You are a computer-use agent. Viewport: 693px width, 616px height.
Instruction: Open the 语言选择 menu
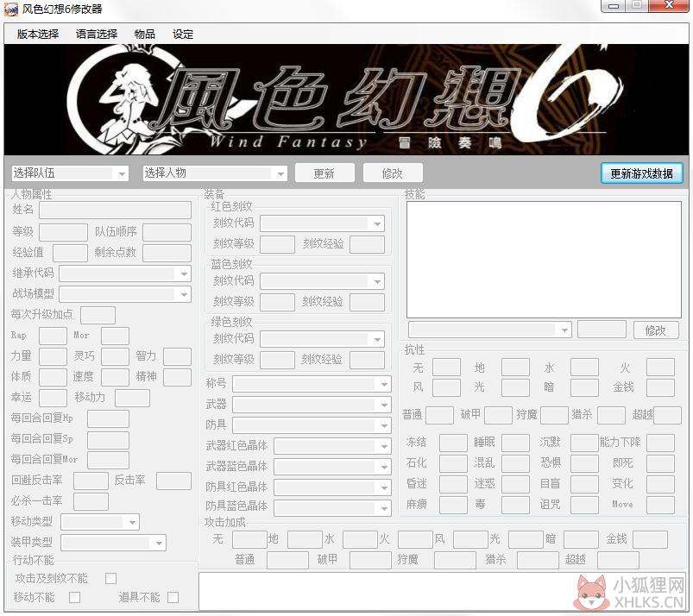pos(97,34)
